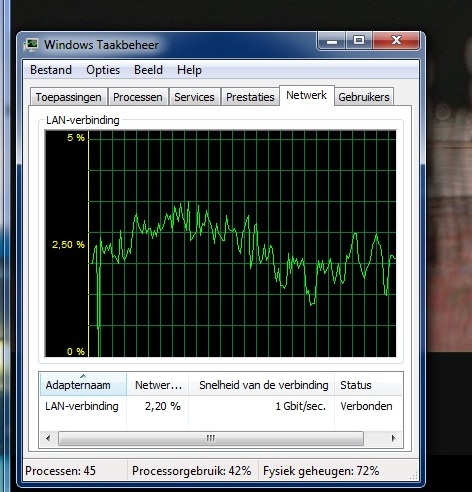Switch to the Processen tab
Viewport: 472px width, 492px height.
(x=138, y=97)
